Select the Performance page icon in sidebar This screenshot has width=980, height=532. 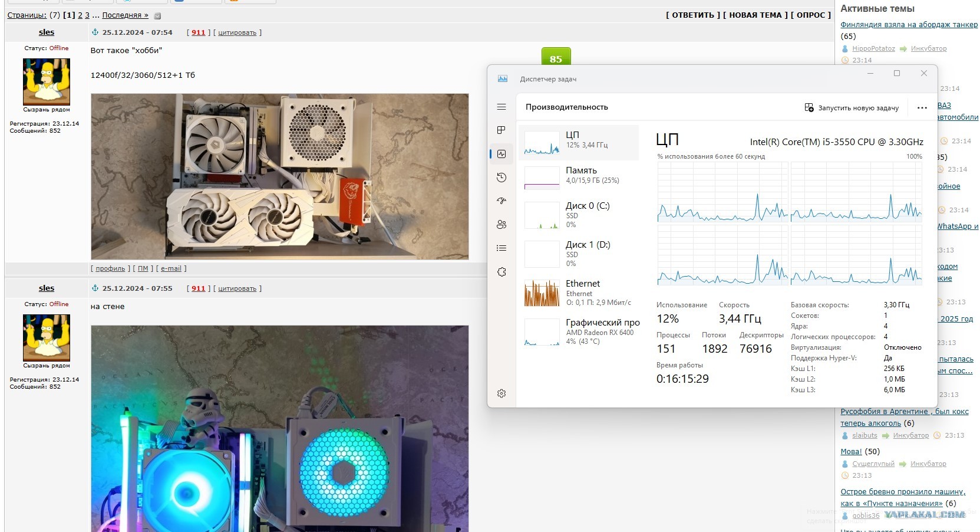(501, 154)
